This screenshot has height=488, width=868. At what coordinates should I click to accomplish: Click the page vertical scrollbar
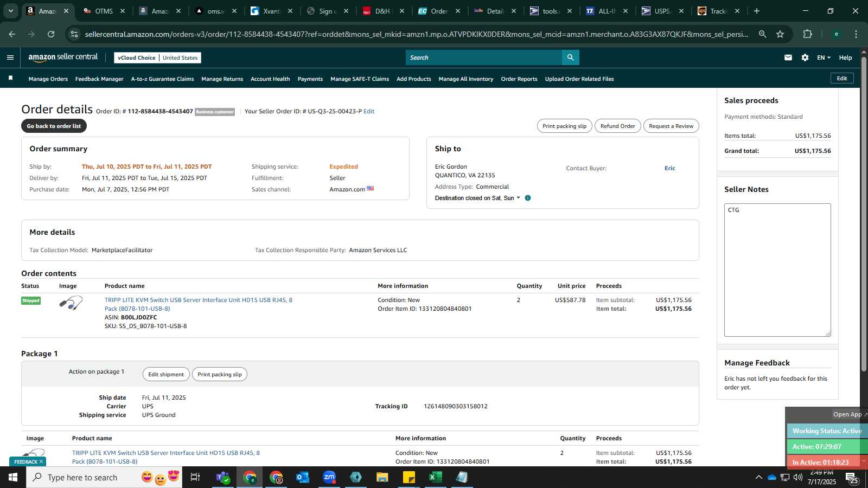[864, 214]
